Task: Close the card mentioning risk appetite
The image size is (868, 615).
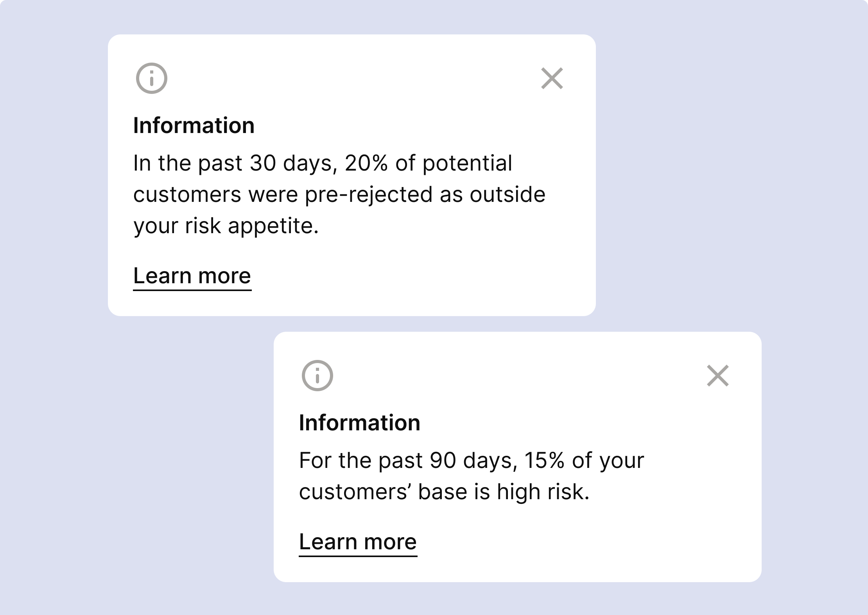Action: click(552, 78)
